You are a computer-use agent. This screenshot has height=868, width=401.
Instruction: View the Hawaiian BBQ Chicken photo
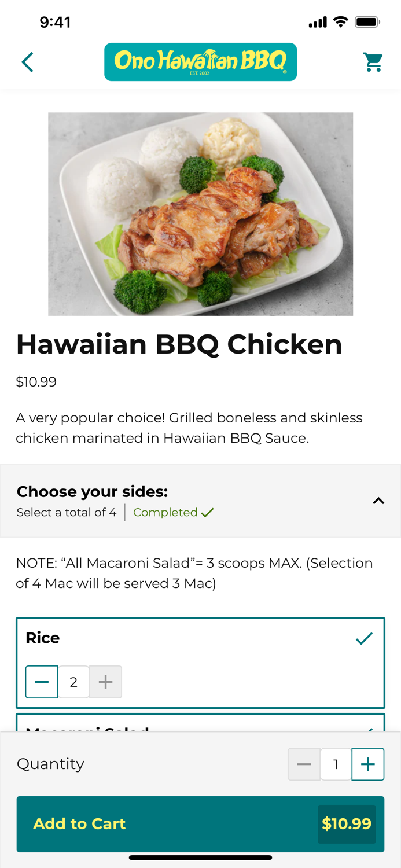point(200,214)
